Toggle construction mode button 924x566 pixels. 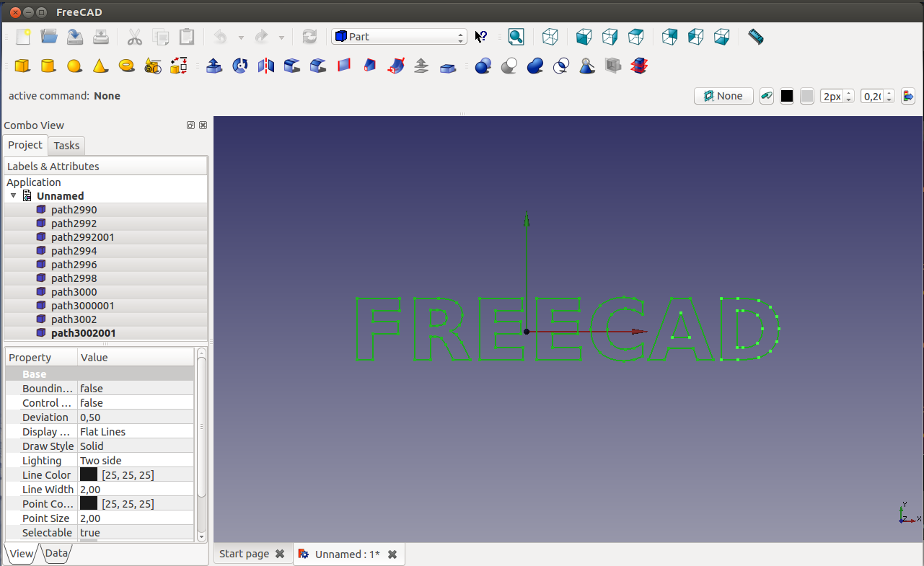coord(767,96)
